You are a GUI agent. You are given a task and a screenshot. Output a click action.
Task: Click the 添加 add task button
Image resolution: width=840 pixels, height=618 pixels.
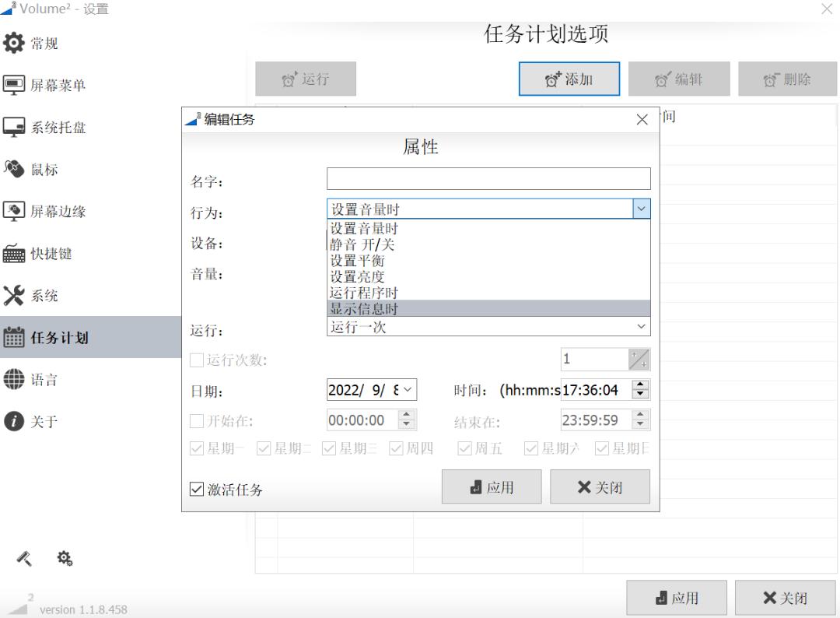pos(569,78)
